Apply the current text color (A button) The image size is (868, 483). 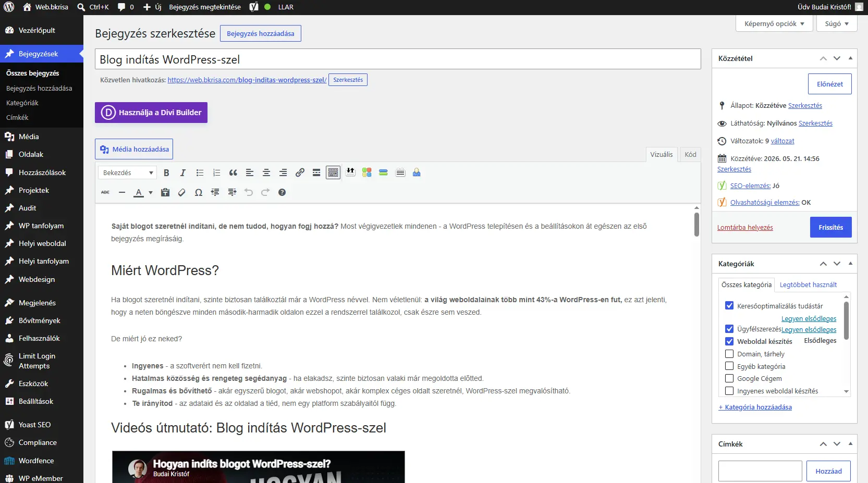(x=139, y=192)
